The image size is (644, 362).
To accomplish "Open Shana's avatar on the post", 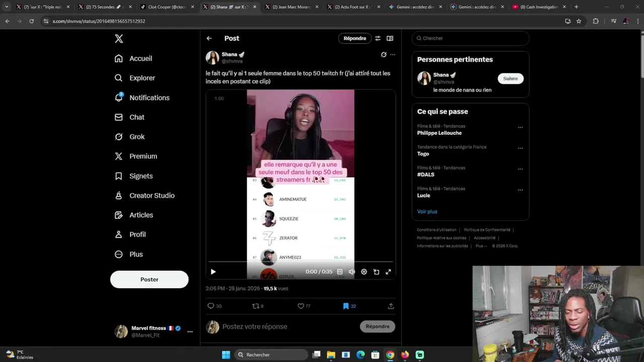I will pyautogui.click(x=212, y=58).
